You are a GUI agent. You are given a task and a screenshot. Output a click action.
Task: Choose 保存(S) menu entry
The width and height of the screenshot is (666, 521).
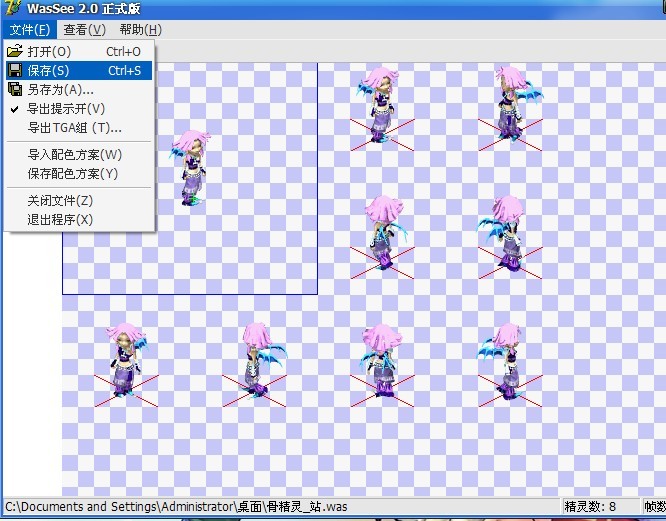point(79,70)
